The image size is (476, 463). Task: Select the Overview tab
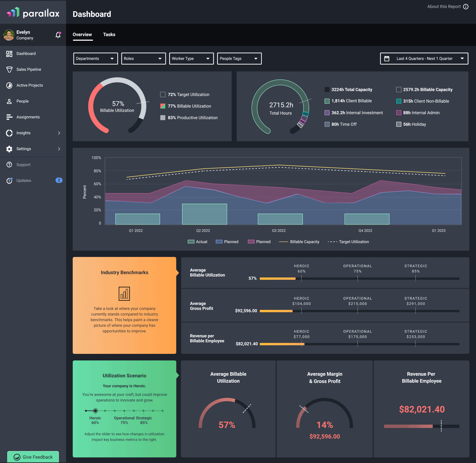tap(82, 34)
